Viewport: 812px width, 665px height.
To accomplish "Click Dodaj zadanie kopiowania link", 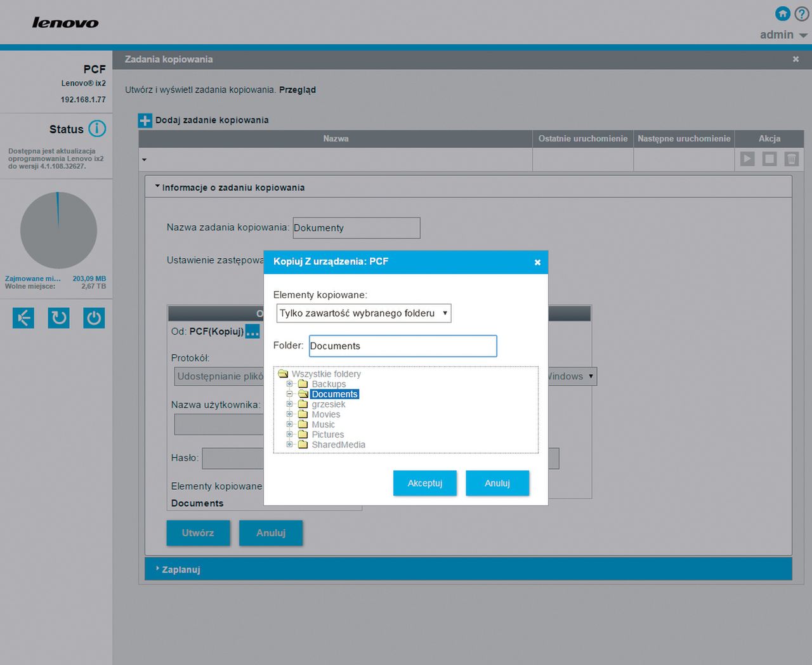I will click(212, 120).
